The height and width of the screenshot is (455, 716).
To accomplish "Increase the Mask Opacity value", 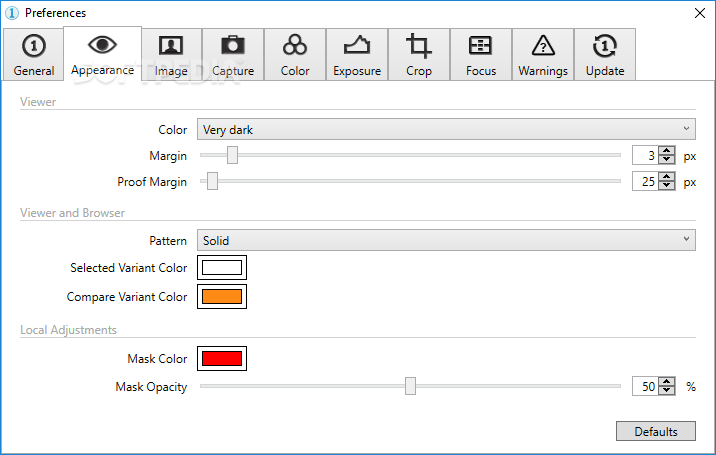I will pyautogui.click(x=667, y=382).
